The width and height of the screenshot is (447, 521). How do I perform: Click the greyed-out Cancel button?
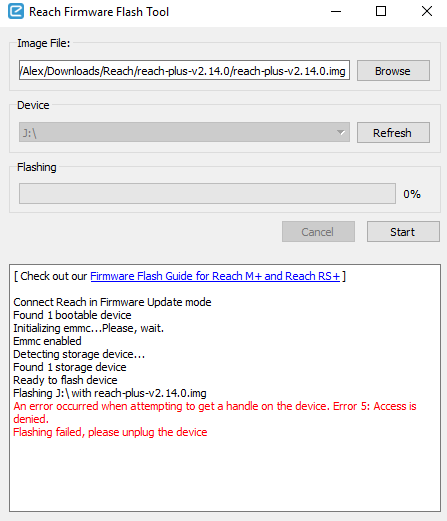point(318,232)
